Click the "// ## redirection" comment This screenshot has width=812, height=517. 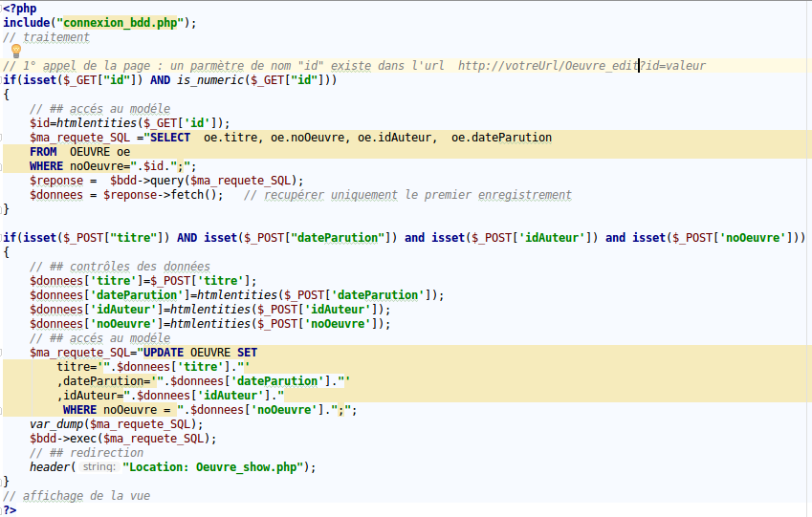pos(86,452)
